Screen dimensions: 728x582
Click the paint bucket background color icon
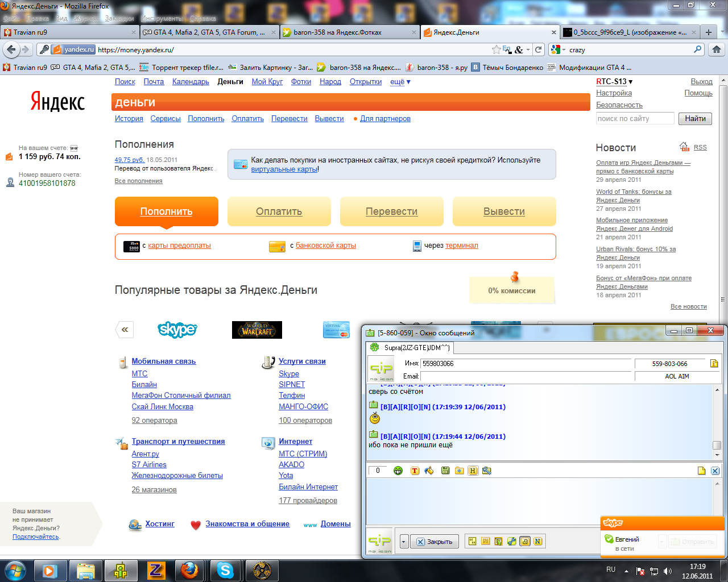pos(429,471)
